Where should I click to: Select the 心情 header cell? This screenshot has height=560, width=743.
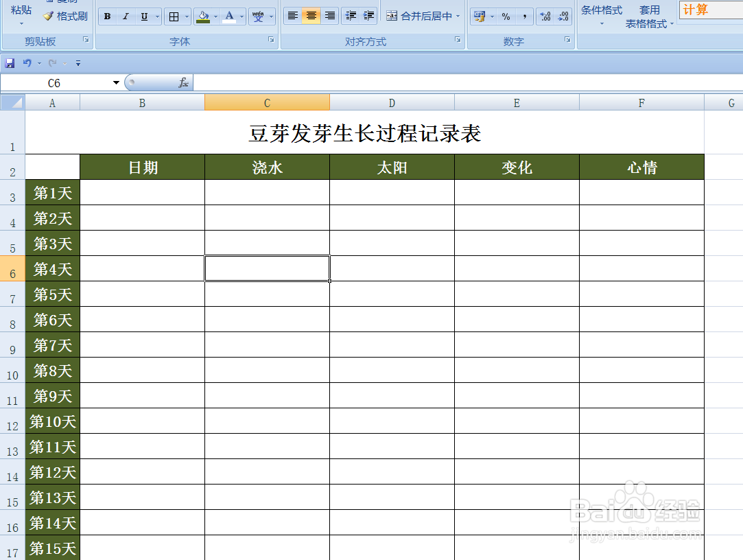[x=641, y=167]
